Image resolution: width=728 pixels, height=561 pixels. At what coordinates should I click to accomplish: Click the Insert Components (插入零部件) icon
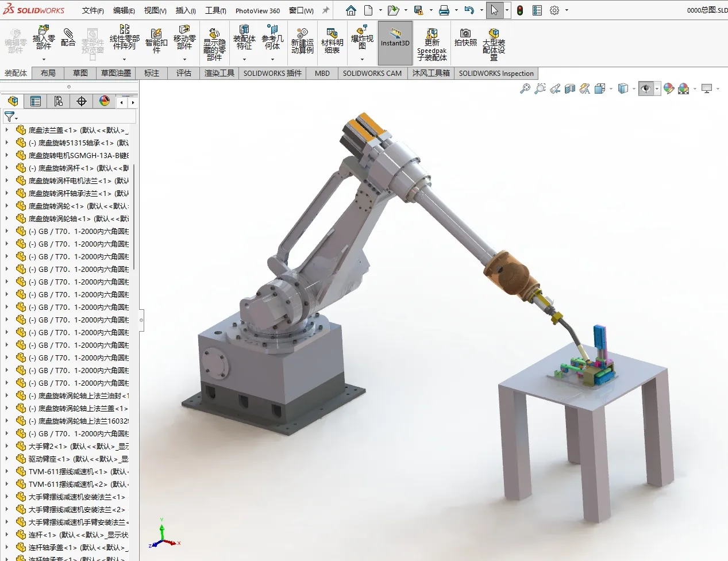[44, 38]
